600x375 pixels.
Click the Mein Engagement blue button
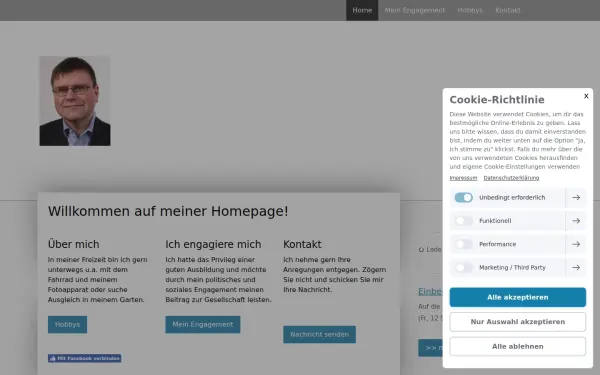click(x=203, y=324)
